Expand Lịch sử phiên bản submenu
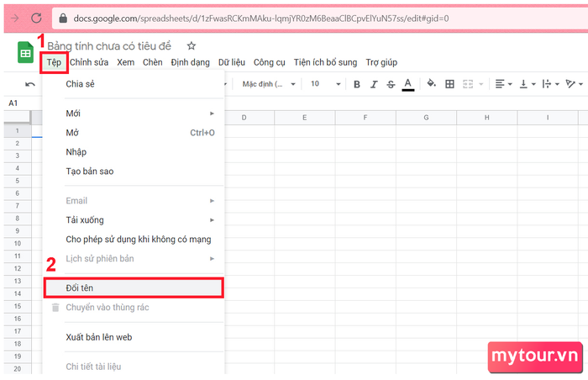This screenshot has width=588, height=380. click(x=134, y=258)
